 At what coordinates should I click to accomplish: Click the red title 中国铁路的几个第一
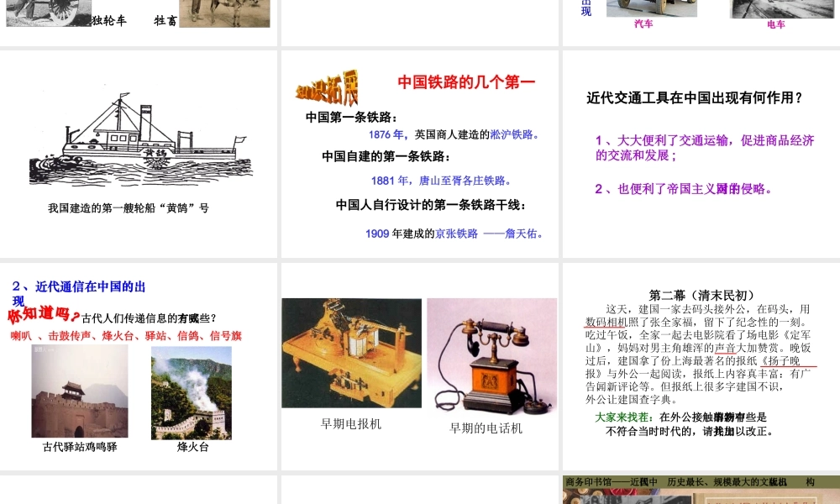[x=466, y=82]
